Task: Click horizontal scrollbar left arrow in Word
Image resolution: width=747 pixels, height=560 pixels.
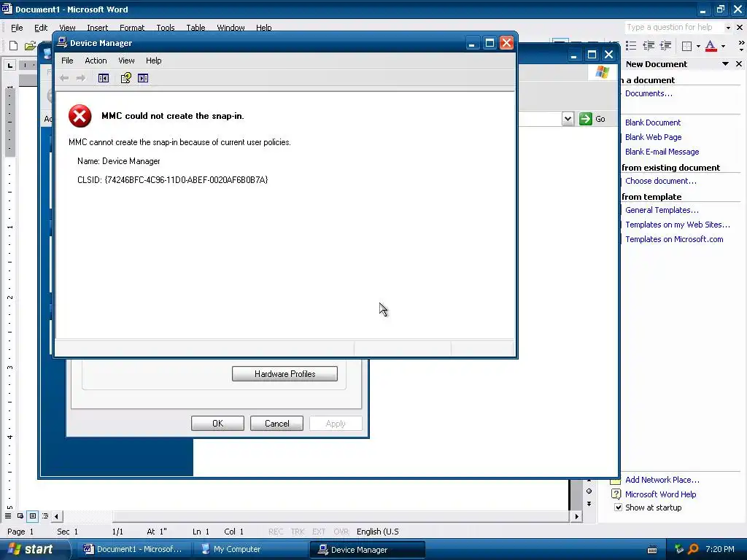Action: pos(56,516)
